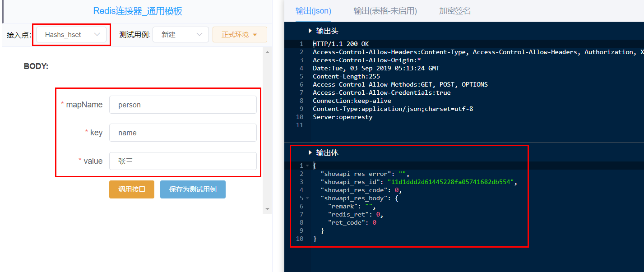Click the 调用接口 button
Screen dimensions: 644x272
pyautogui.click(x=132, y=189)
